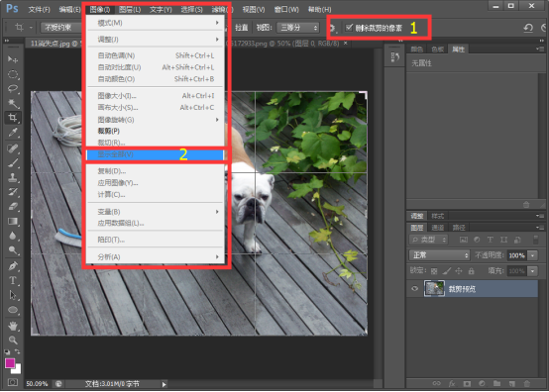Viewport: 549px width, 392px height.
Task: Toggle the 删除裁剪的像素 checkbox
Action: [x=349, y=28]
